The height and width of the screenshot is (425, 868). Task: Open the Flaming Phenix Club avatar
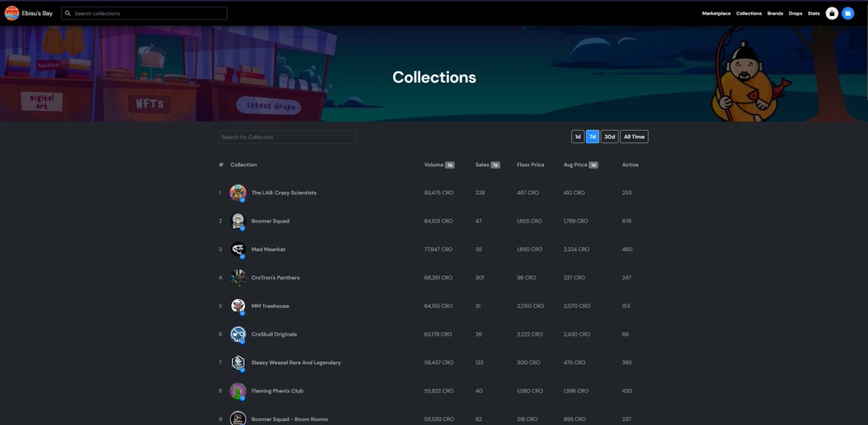click(x=238, y=391)
